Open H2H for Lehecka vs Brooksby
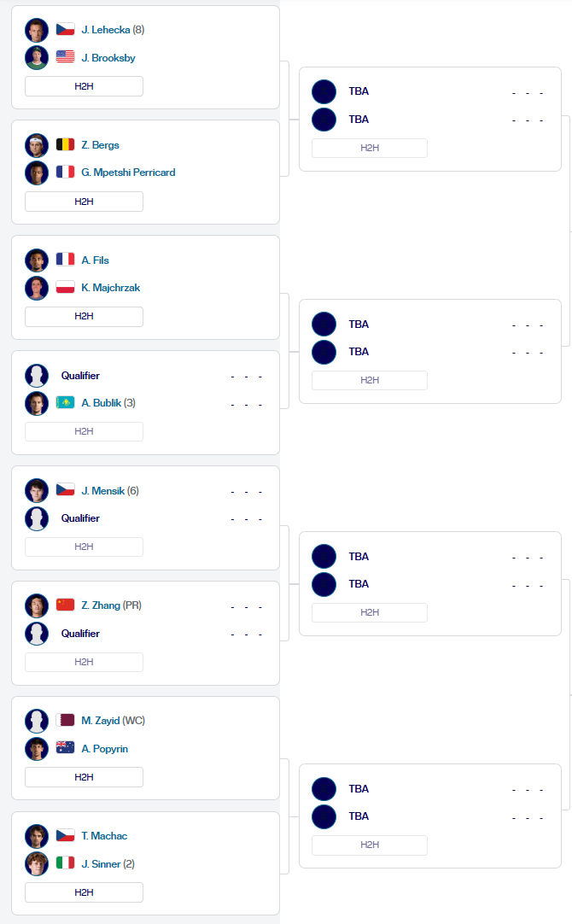 click(84, 86)
